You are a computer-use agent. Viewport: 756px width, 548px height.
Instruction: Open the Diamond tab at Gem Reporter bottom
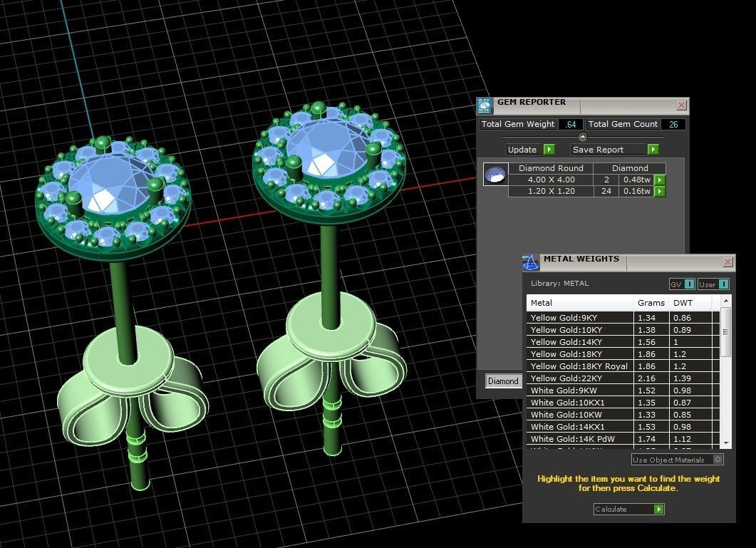pos(503,381)
